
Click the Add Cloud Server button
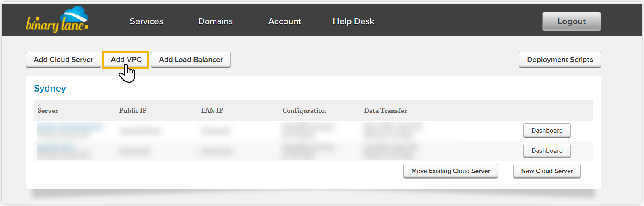(x=64, y=60)
